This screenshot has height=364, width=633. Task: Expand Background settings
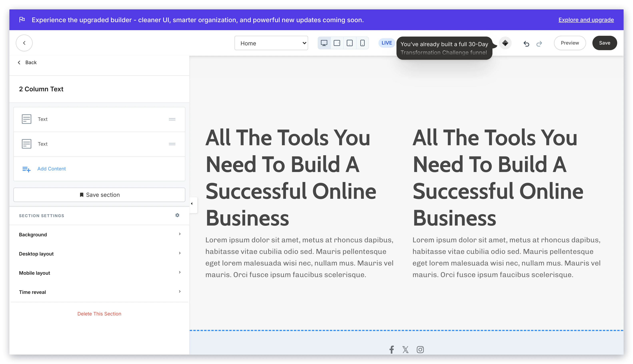pos(99,235)
